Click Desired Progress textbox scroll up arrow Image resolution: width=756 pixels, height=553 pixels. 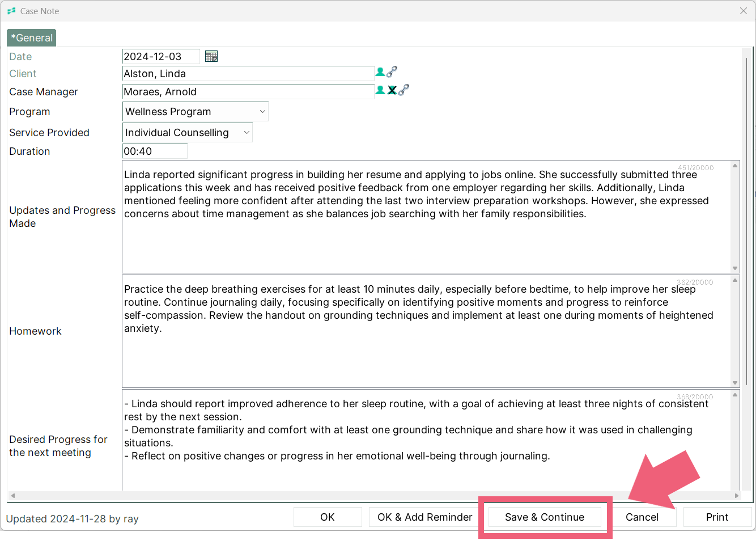735,395
